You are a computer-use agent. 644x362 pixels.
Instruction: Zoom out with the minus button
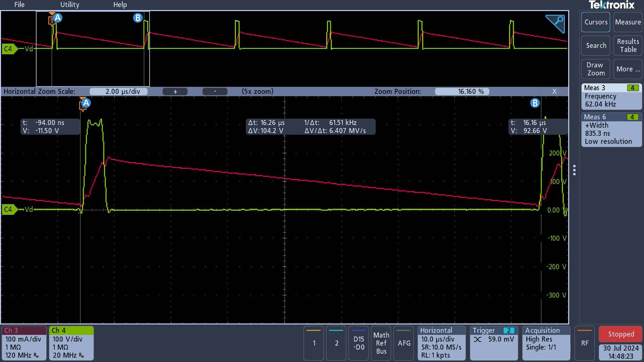pos(215,92)
